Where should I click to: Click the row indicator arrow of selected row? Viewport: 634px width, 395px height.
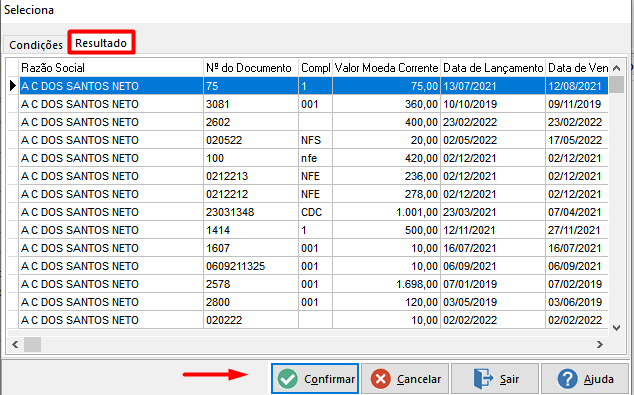click(13, 86)
